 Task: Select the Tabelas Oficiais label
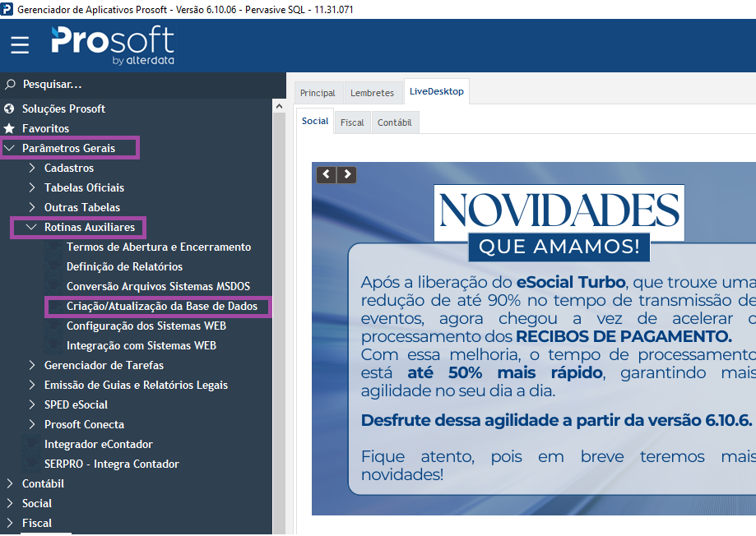85,187
